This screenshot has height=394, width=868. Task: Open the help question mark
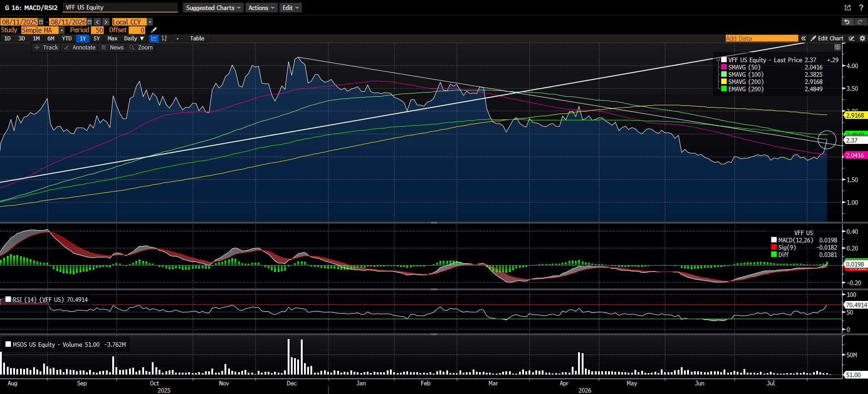pos(861,8)
